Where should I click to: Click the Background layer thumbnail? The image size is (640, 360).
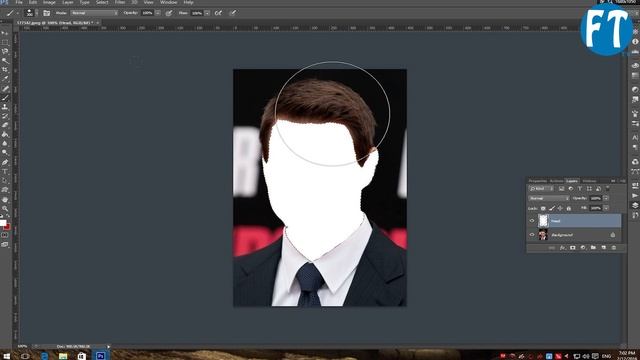(x=543, y=235)
